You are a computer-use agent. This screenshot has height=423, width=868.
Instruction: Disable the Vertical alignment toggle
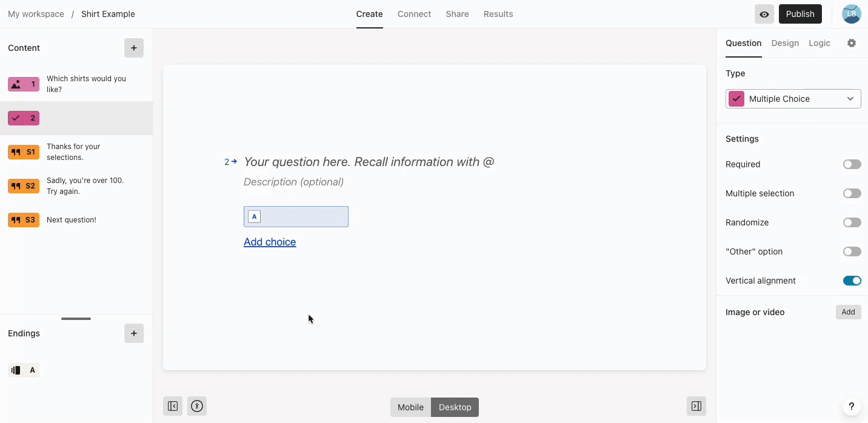pos(852,281)
